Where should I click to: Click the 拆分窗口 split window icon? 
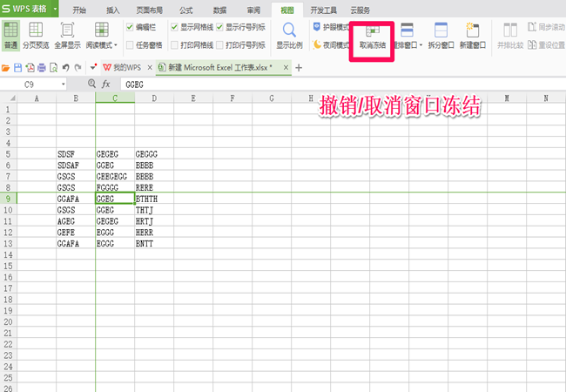coord(441,30)
